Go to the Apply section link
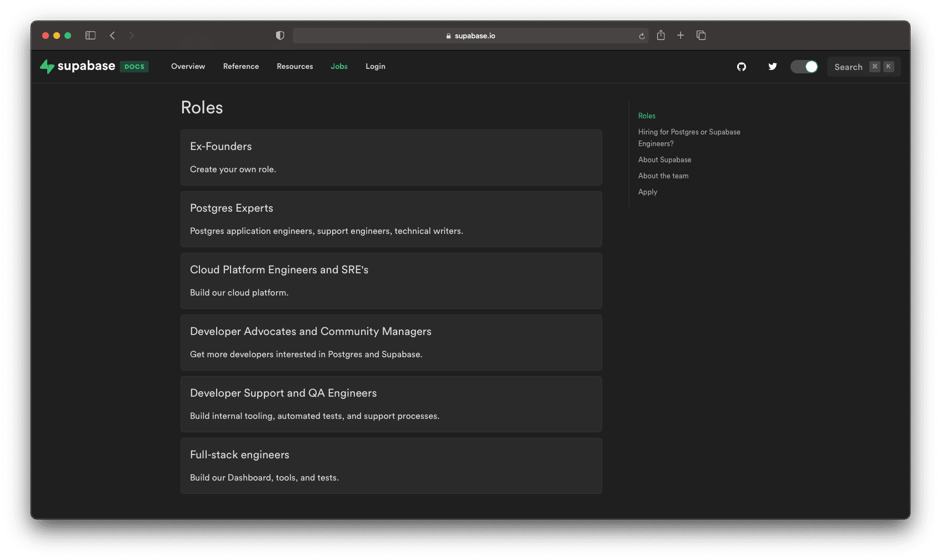Image resolution: width=941 pixels, height=560 pixels. point(648,192)
